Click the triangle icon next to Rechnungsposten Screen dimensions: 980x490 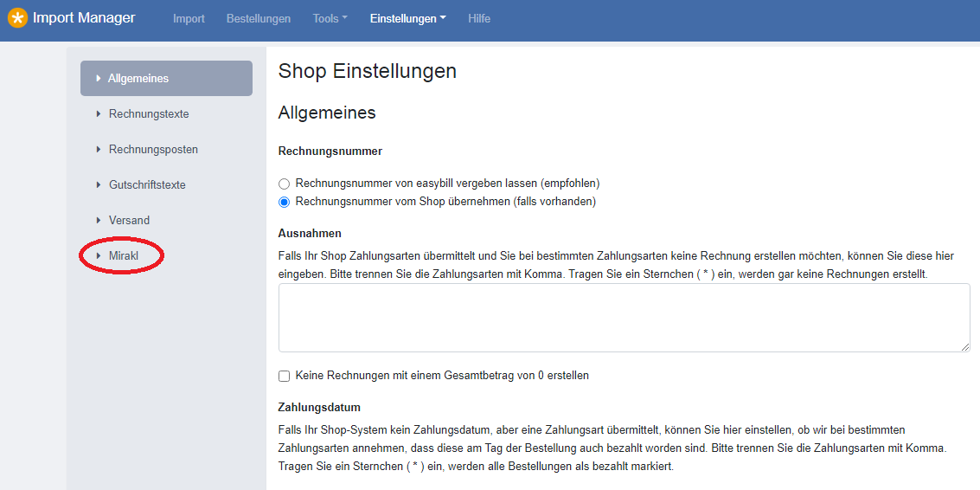point(99,150)
